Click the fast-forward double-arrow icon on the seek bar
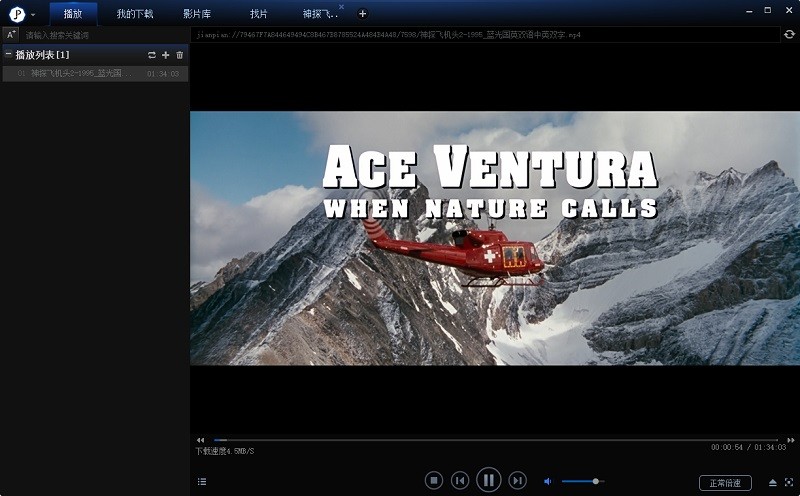The image size is (800, 496). [x=791, y=440]
